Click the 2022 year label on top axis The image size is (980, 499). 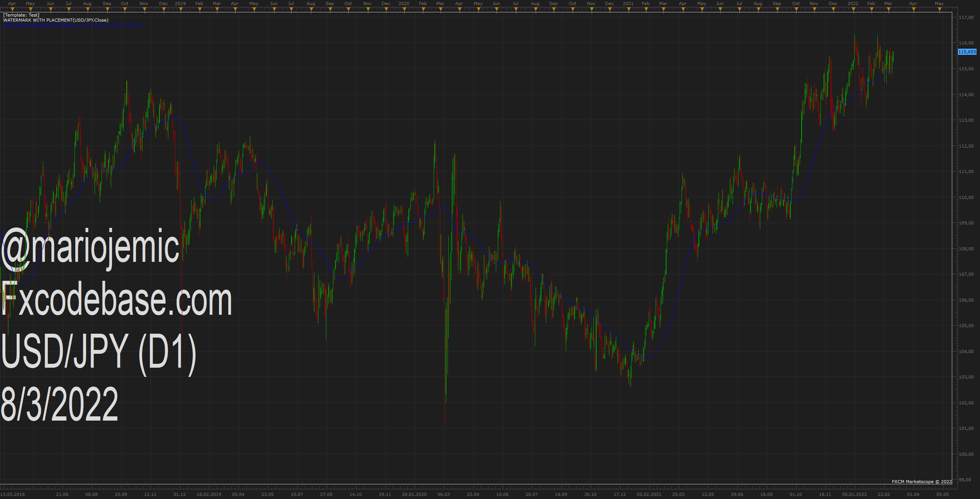853,3
